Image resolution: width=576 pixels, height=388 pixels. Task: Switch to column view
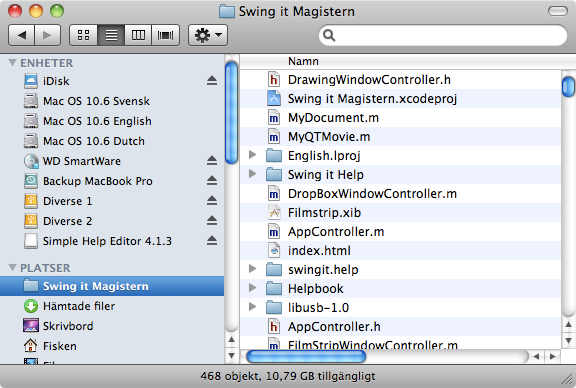pyautogui.click(x=138, y=35)
